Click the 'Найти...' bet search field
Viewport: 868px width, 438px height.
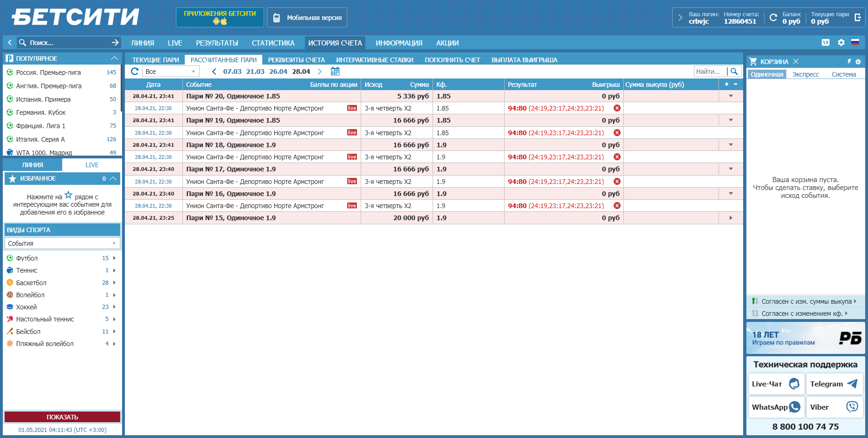click(710, 72)
